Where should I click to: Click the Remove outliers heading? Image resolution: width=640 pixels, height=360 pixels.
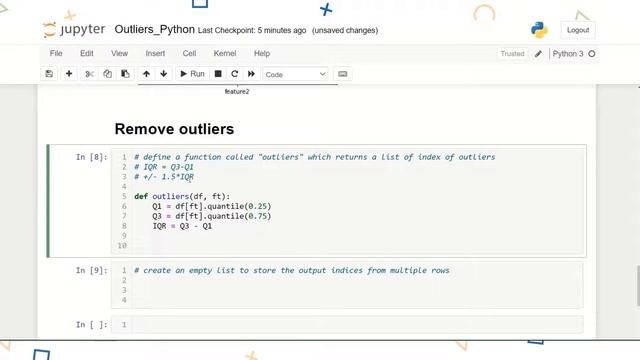pos(174,129)
